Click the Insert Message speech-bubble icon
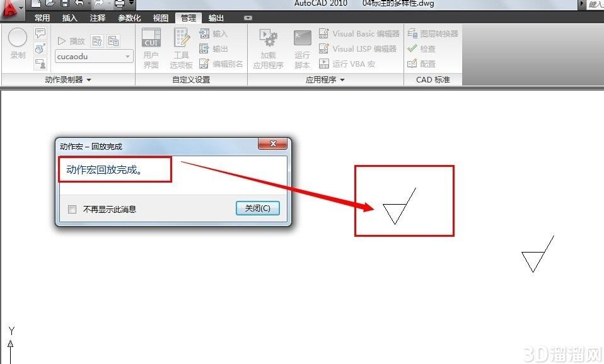 [40, 33]
